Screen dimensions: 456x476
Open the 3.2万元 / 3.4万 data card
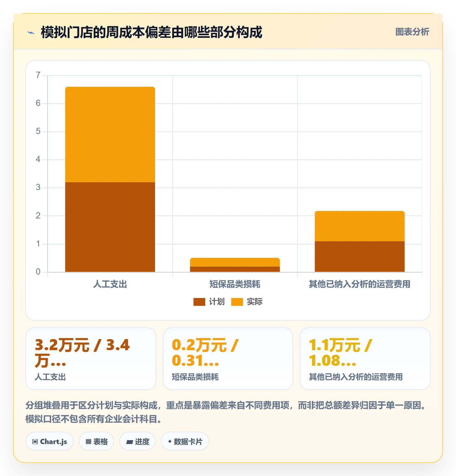click(91, 359)
